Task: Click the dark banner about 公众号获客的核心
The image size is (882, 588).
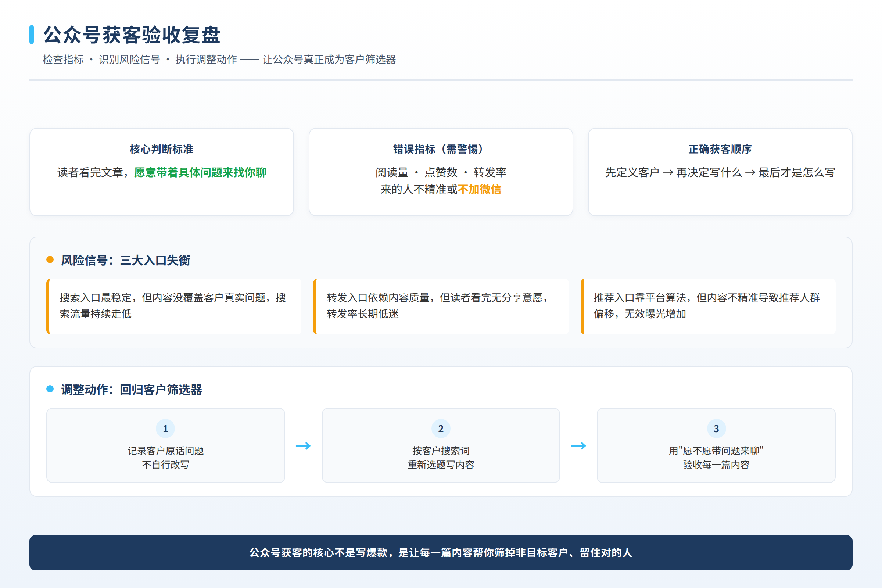Action: tap(441, 553)
